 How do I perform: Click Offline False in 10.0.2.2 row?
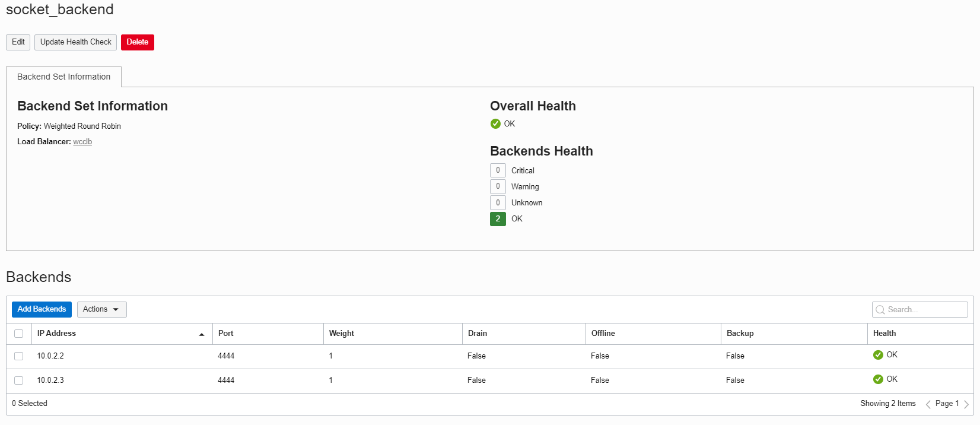tap(600, 356)
